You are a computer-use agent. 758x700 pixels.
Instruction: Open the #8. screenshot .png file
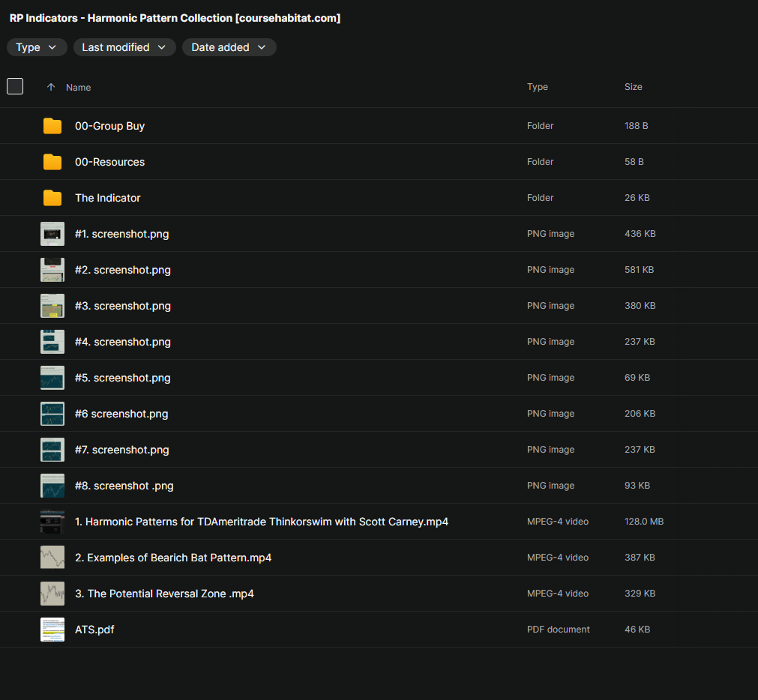(124, 486)
